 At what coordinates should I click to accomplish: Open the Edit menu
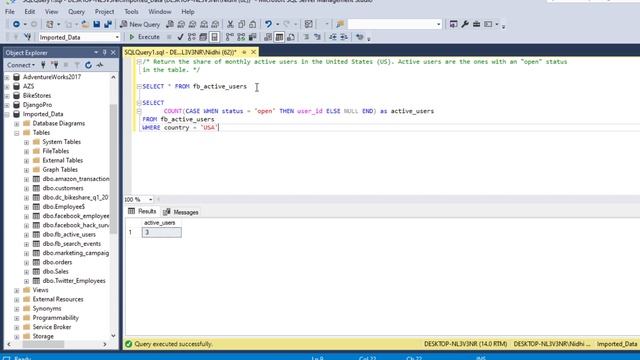click(29, 11)
